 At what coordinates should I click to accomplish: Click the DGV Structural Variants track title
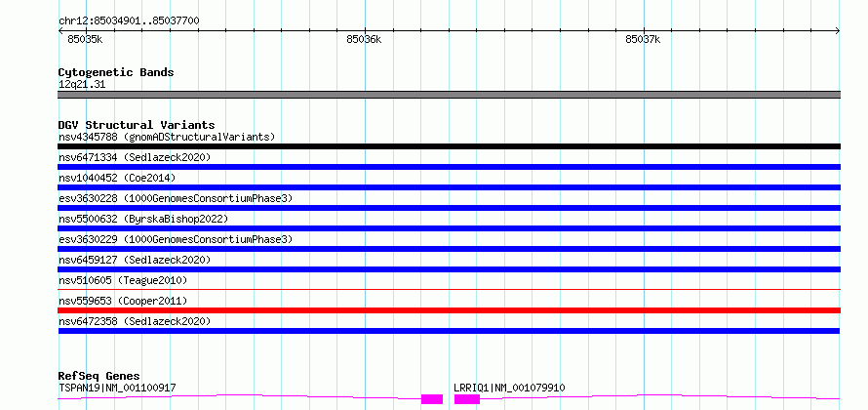click(137, 125)
